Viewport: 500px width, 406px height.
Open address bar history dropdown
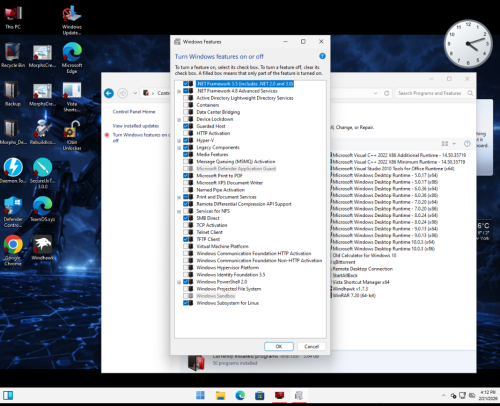375,93
